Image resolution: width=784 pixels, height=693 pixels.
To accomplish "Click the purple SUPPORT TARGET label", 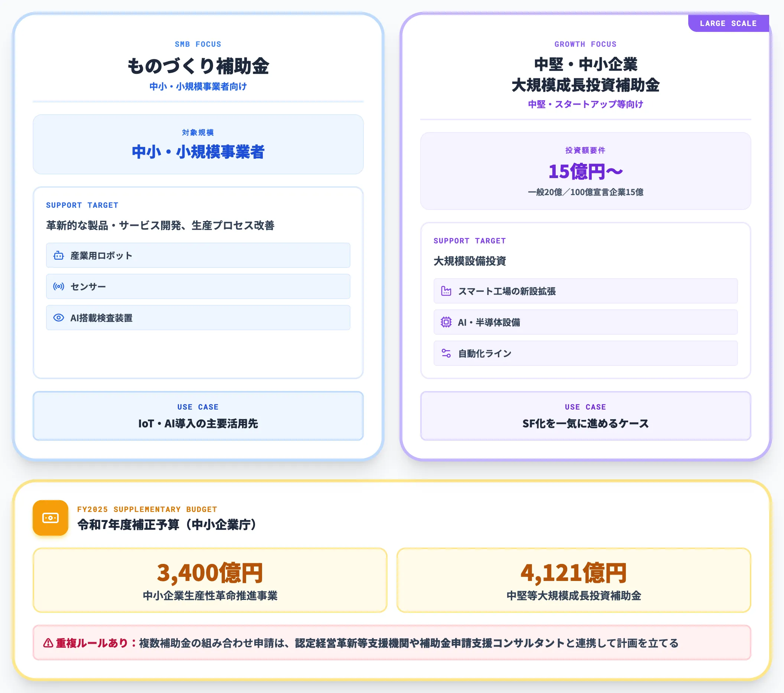I will 470,241.
